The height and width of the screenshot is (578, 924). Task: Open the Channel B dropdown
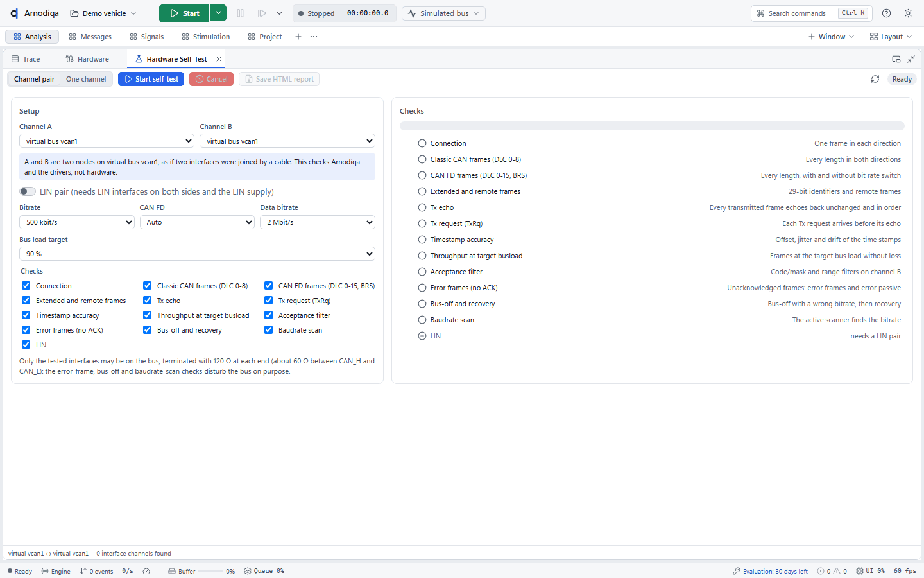tap(287, 141)
